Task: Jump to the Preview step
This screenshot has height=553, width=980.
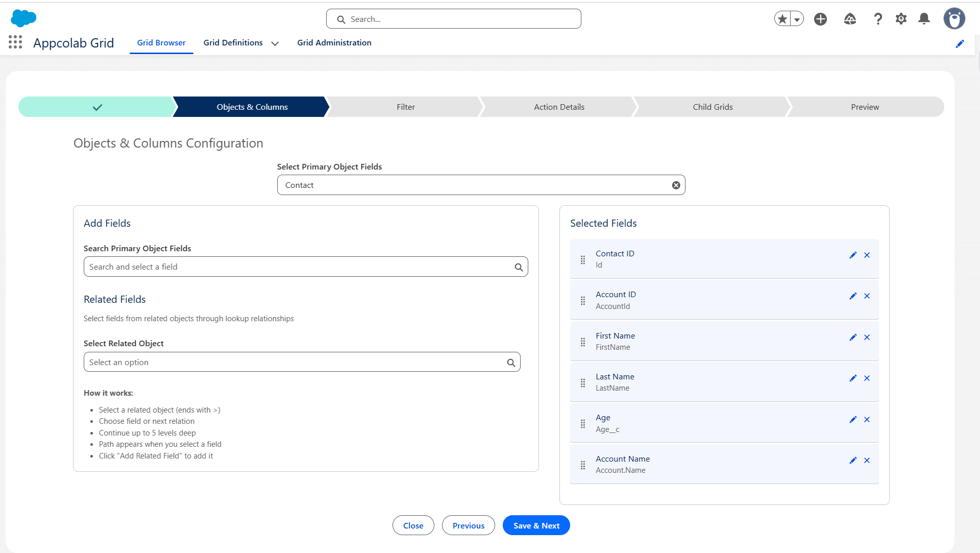Action: click(865, 107)
